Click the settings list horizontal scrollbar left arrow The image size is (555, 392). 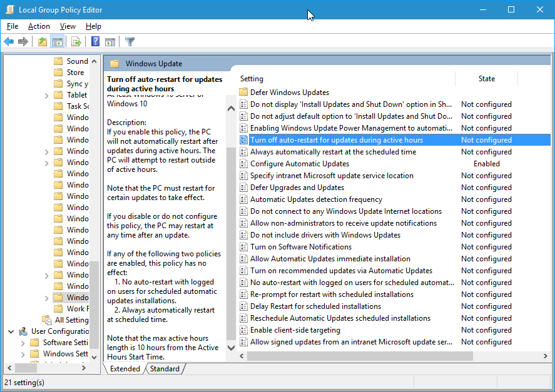(x=242, y=356)
